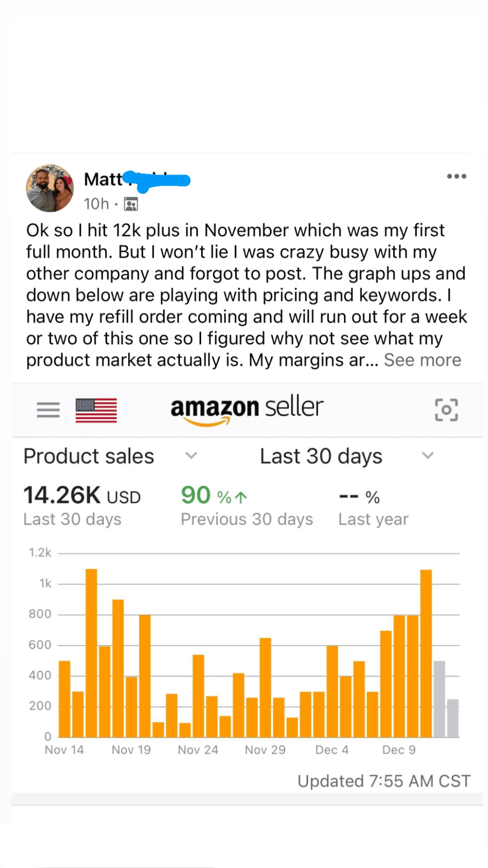Tap the Previous 30 days comparison
Viewport: 488px width, 868px height.
(247, 519)
